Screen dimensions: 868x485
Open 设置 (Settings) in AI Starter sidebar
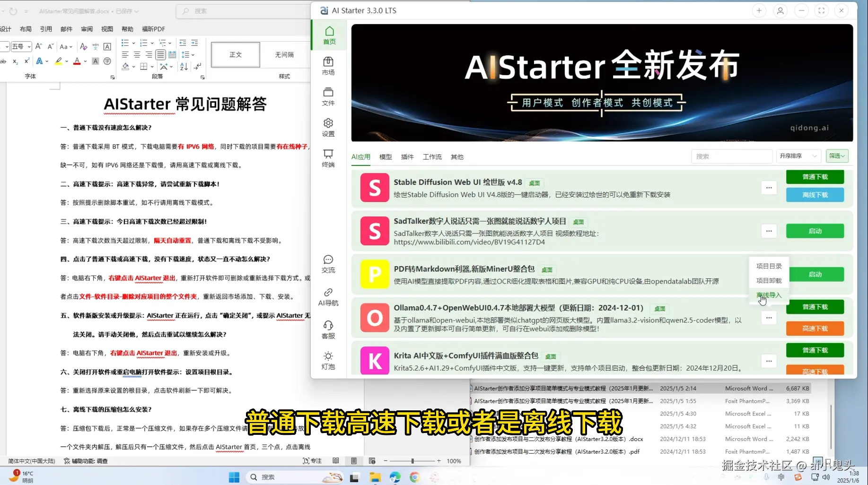point(328,127)
